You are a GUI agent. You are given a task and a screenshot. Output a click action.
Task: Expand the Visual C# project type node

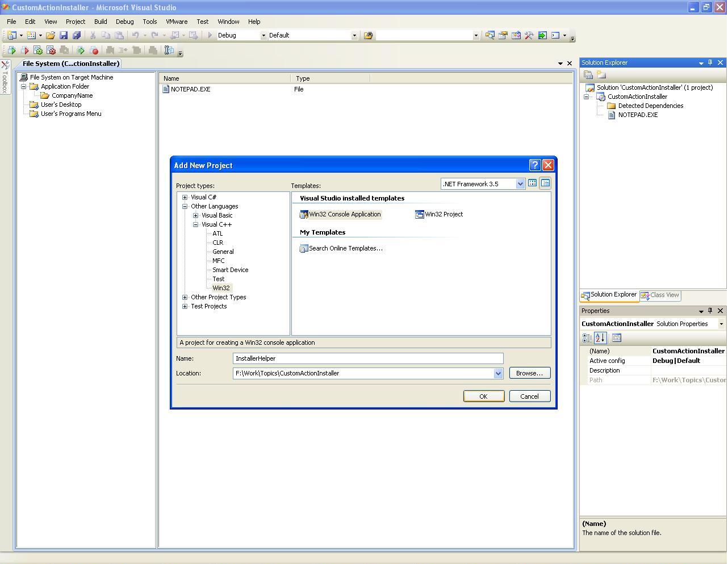185,197
